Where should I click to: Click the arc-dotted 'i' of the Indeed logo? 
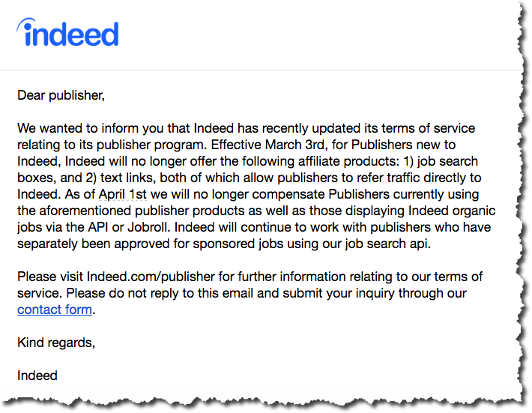pyautogui.click(x=27, y=32)
